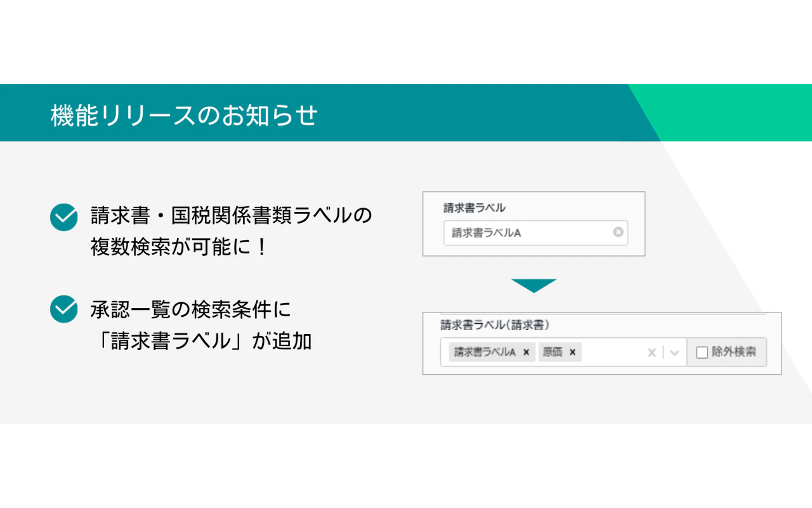Click the 請求書・国税関係書類ラベルの複数検索 text
The height and width of the screenshot is (508, 812).
click(x=231, y=216)
